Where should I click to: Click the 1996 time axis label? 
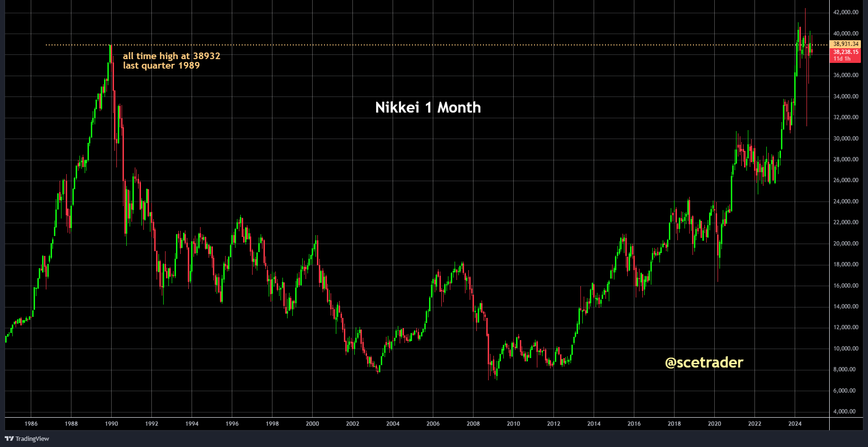click(232, 424)
